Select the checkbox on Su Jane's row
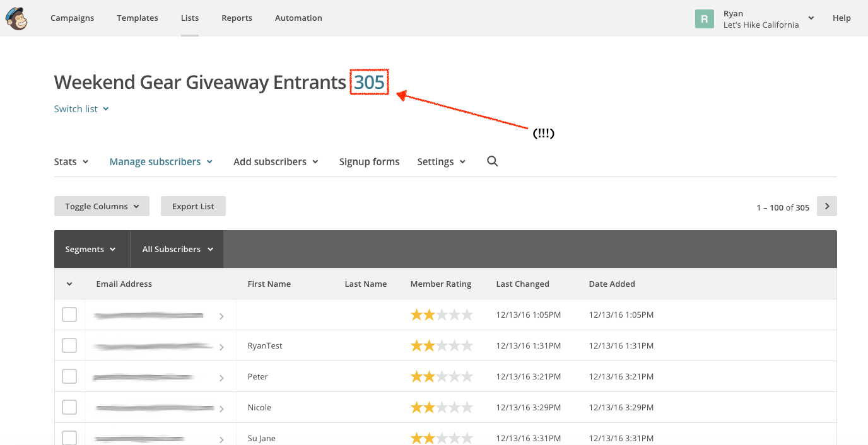Viewport: 868px width, 445px height. coord(69,437)
